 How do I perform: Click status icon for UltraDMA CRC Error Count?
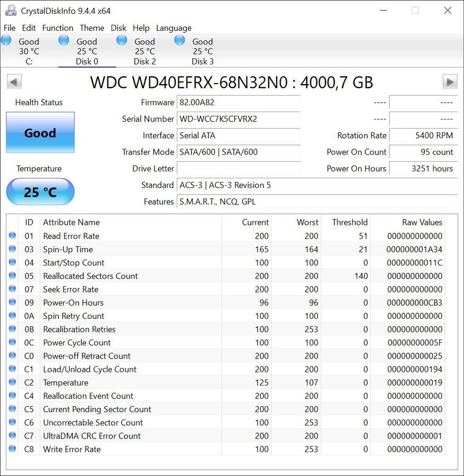pyautogui.click(x=12, y=435)
